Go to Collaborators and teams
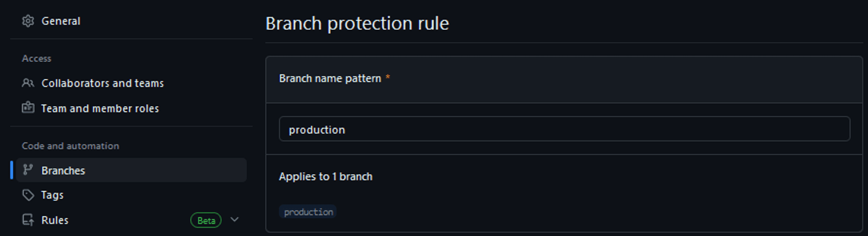This screenshot has width=868, height=236. click(x=102, y=83)
